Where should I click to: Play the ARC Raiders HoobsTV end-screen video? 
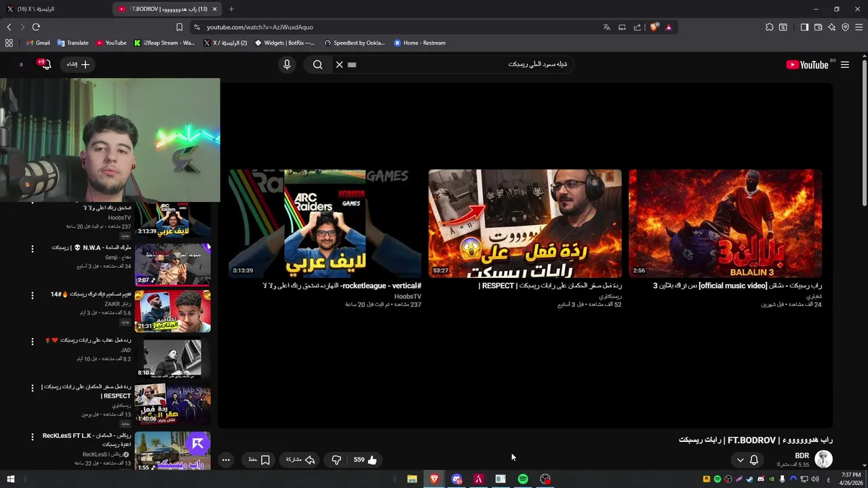tap(325, 224)
